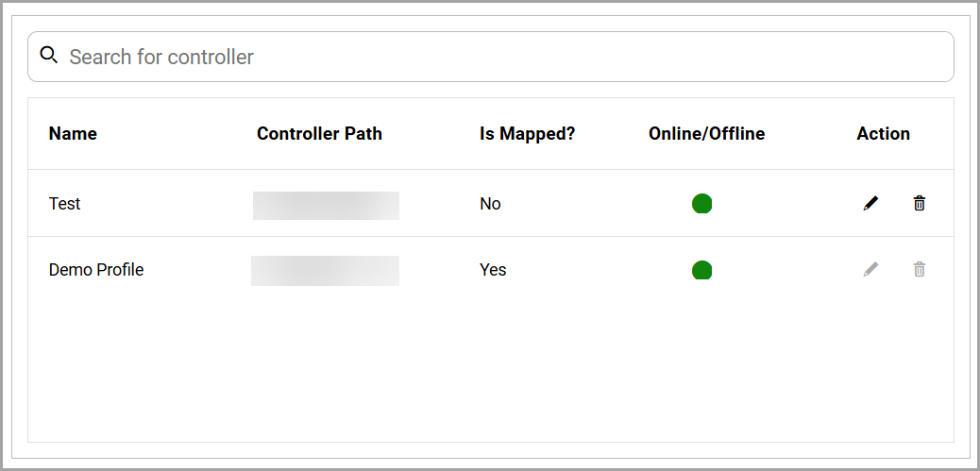Click the Is Mapped? column header
This screenshot has width=980, height=471.
click(527, 134)
